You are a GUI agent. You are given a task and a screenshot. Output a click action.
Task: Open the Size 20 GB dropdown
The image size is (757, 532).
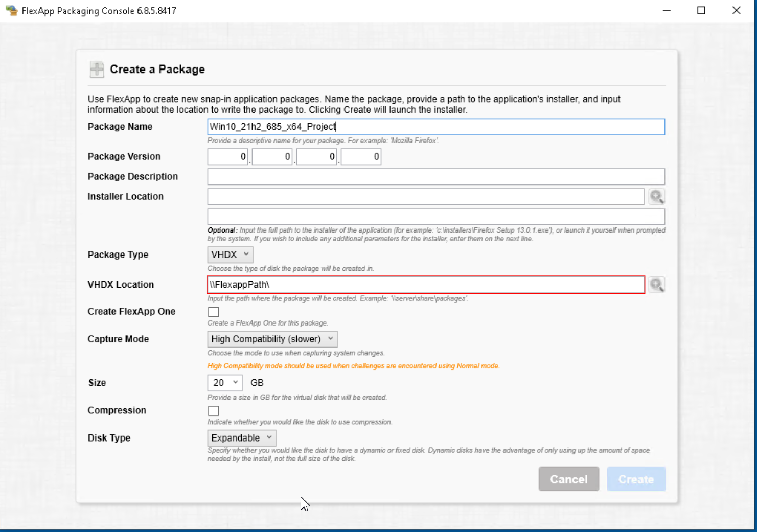click(225, 383)
